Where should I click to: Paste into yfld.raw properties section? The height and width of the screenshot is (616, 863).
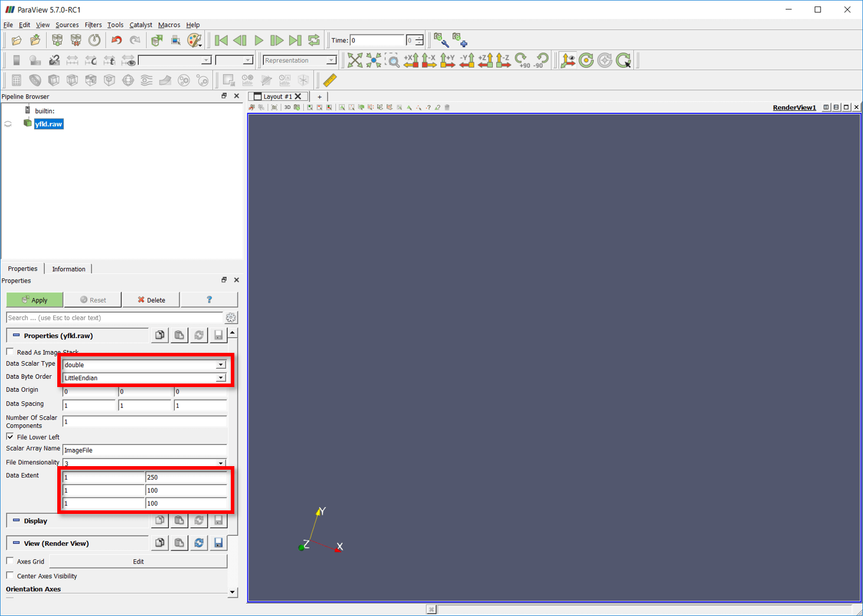tap(179, 335)
